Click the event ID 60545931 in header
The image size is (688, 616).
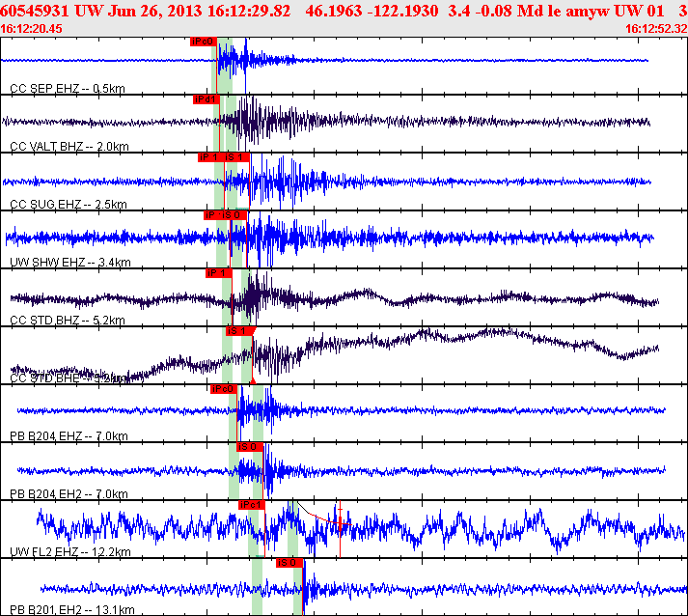click(x=35, y=11)
